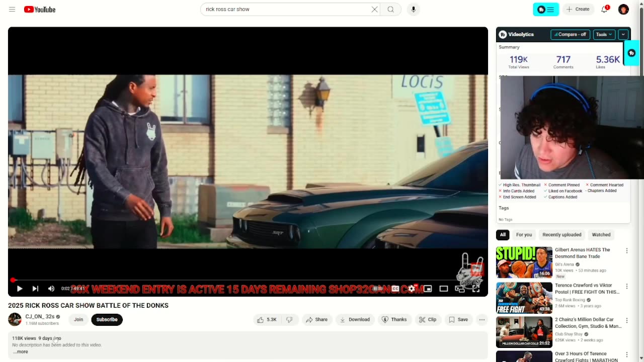This screenshot has width=644, height=362.
Task: Play the video
Action: 19,289
